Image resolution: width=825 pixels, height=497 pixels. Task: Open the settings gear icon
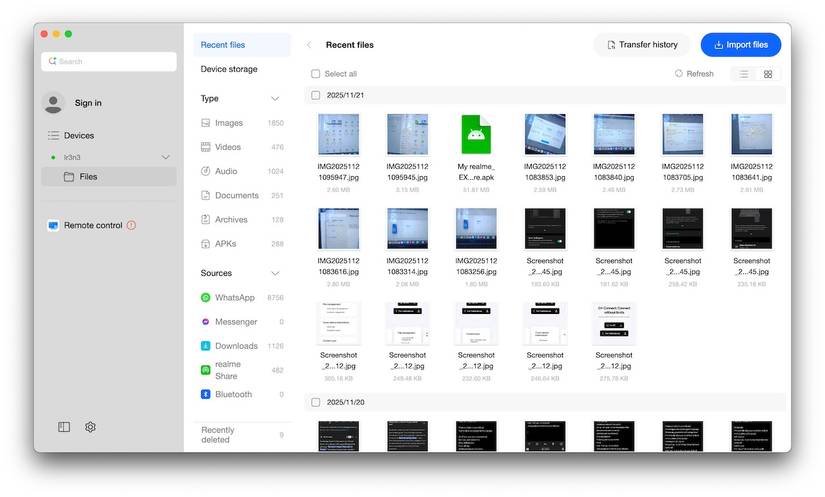pos(90,427)
